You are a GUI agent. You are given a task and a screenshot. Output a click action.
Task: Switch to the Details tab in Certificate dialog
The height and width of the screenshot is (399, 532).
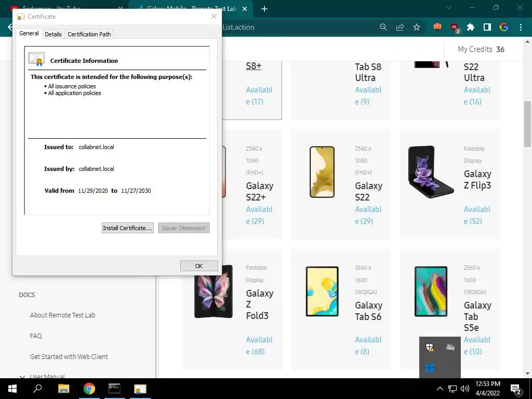tap(53, 34)
